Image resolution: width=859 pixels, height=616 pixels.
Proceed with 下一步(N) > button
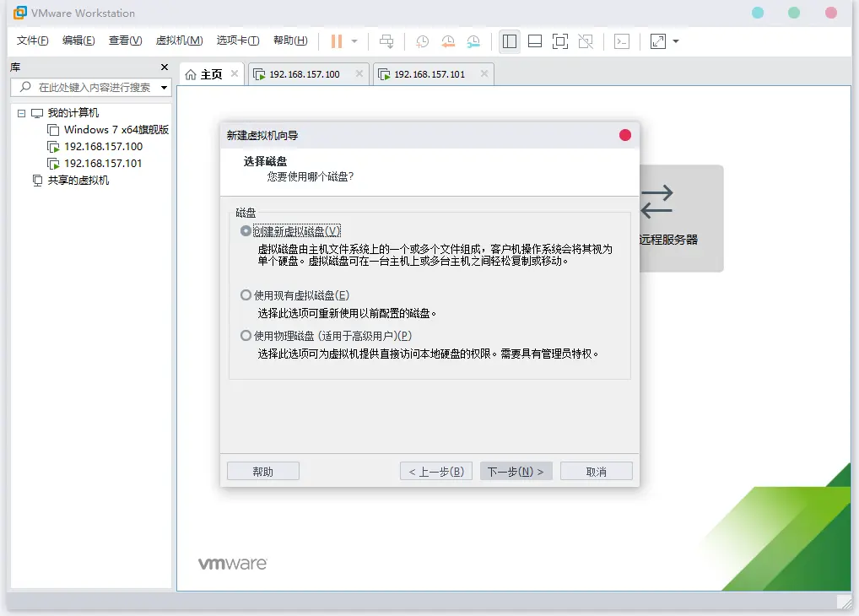point(516,472)
